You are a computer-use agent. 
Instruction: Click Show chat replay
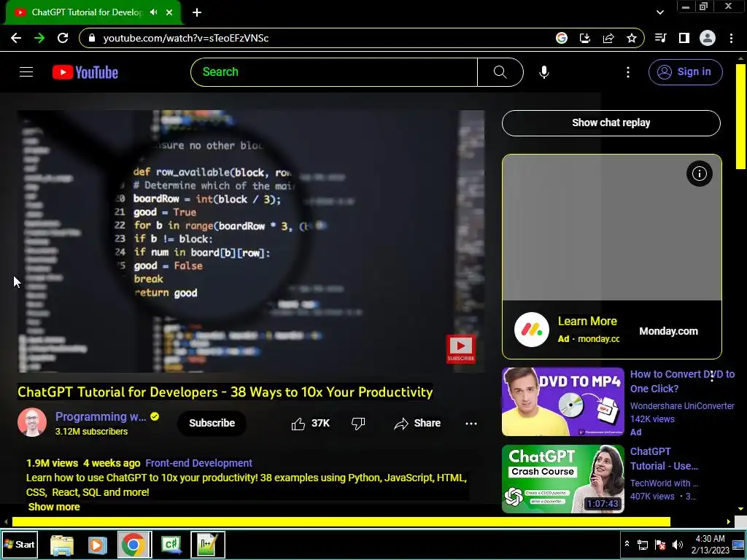click(611, 122)
